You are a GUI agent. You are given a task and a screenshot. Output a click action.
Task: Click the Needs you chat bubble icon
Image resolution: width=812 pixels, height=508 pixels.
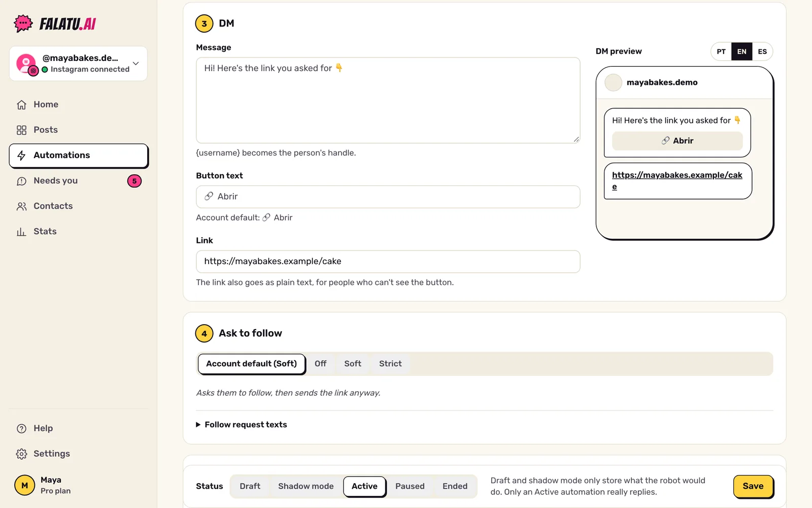pyautogui.click(x=21, y=181)
